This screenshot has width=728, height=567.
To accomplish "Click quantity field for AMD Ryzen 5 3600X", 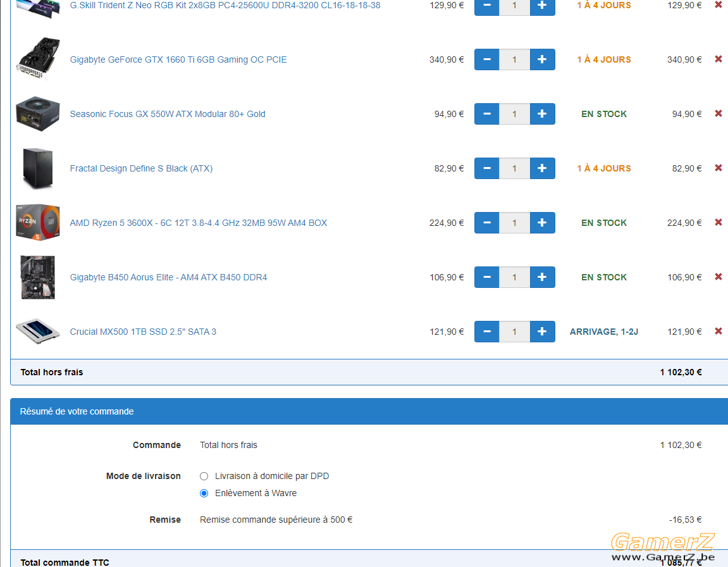I will (514, 223).
